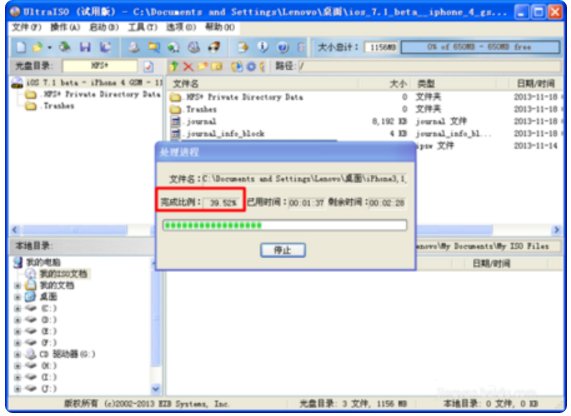Open the 文件(F) menu

(x=27, y=27)
